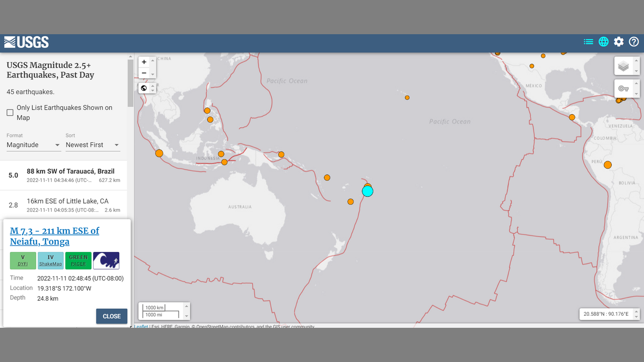Open the Sort Newest First dropdown
This screenshot has height=362, width=644.
[93, 145]
